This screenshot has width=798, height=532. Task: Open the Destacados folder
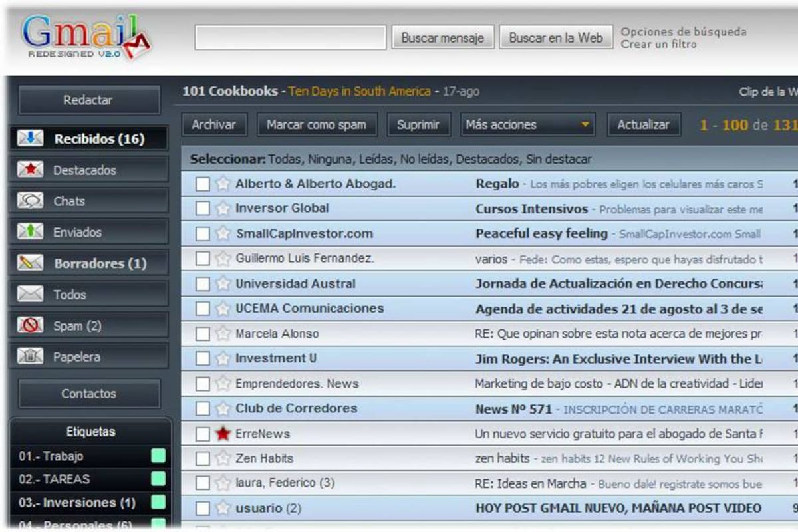(x=88, y=170)
